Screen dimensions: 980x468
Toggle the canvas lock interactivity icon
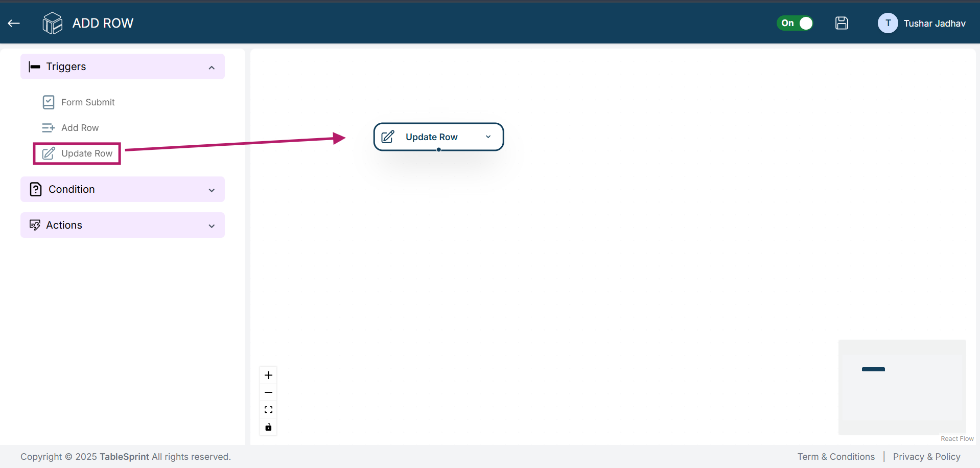[268, 427]
